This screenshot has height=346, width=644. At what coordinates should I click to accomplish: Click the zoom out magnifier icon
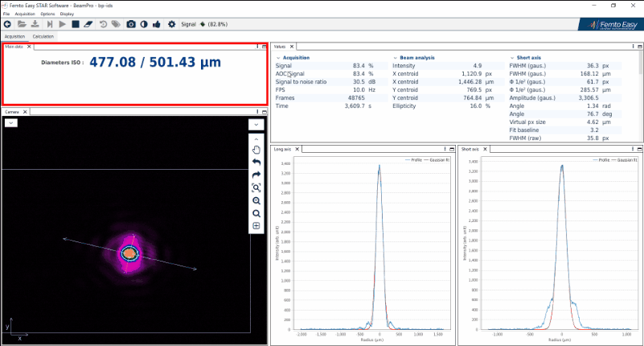[256, 200]
